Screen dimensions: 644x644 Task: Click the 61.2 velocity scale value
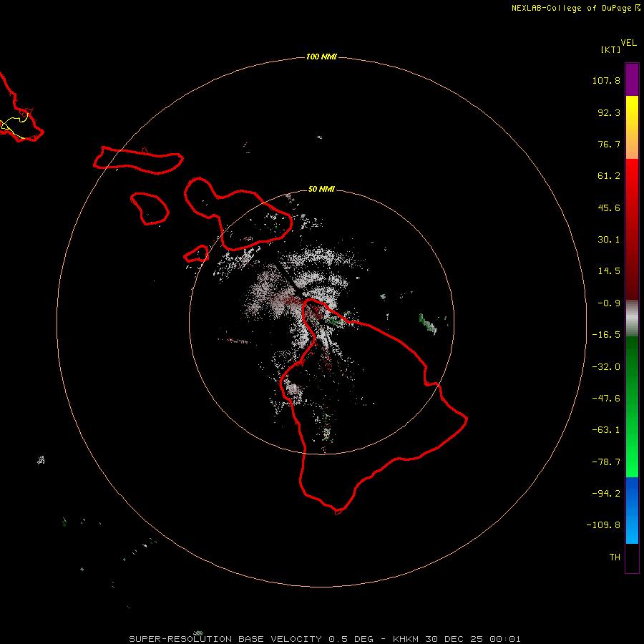[609, 176]
